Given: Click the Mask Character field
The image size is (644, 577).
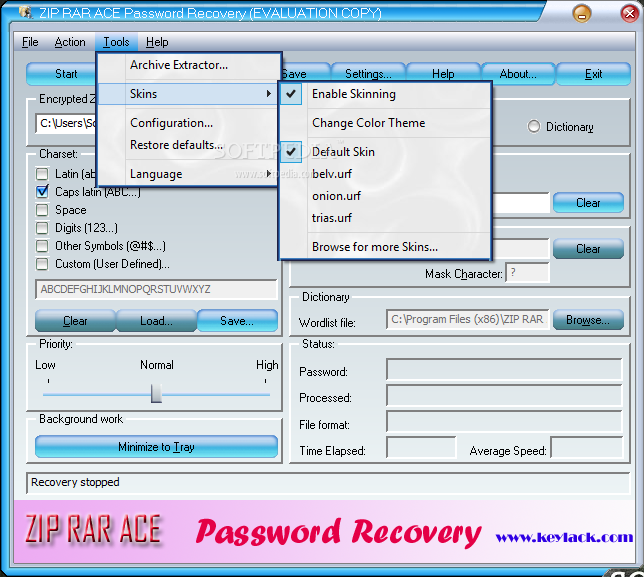Looking at the screenshot, I should click(527, 273).
